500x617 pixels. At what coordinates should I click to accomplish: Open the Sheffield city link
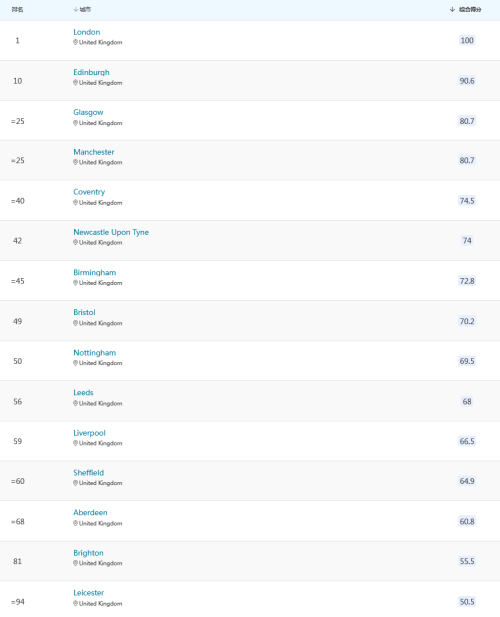(89, 473)
